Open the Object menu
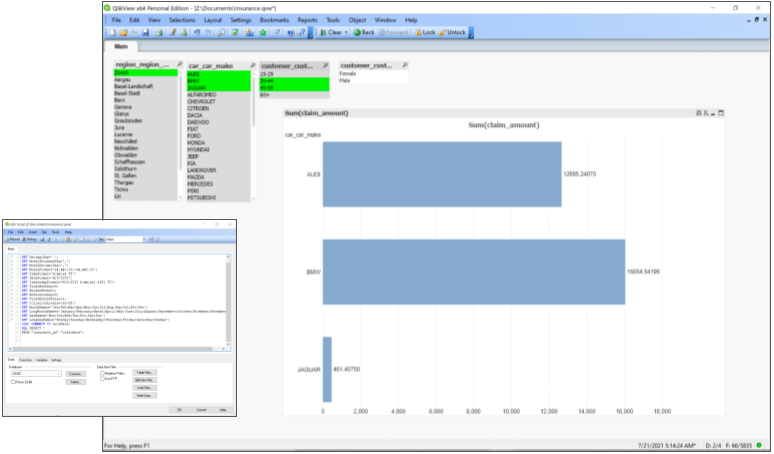Screen dimensions: 774x454 click(x=357, y=20)
